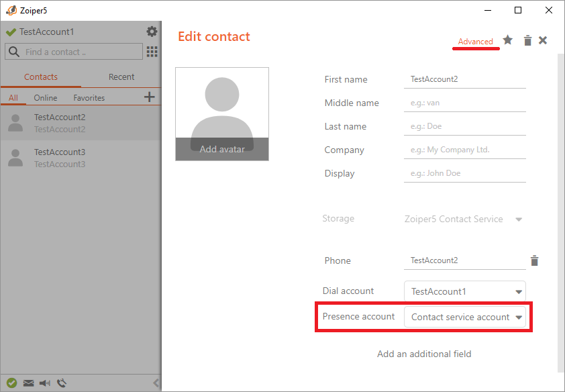Click the phone wrench status icon

click(62, 383)
